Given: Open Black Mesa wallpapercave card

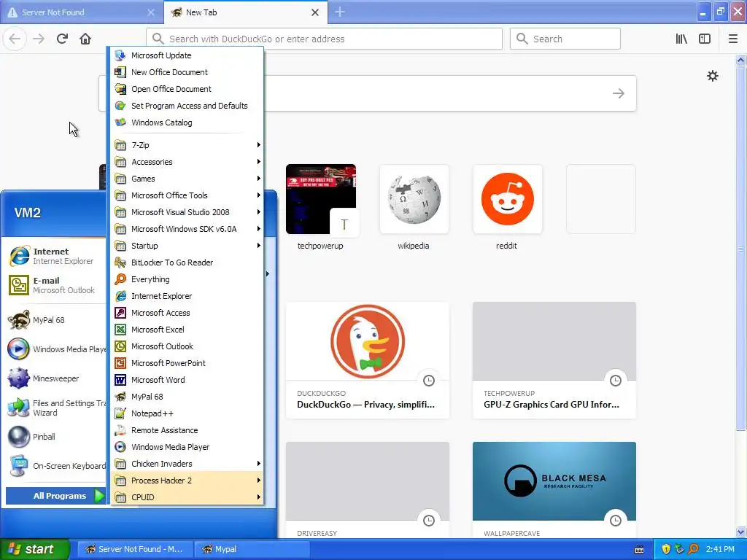Looking at the screenshot, I should (x=554, y=490).
